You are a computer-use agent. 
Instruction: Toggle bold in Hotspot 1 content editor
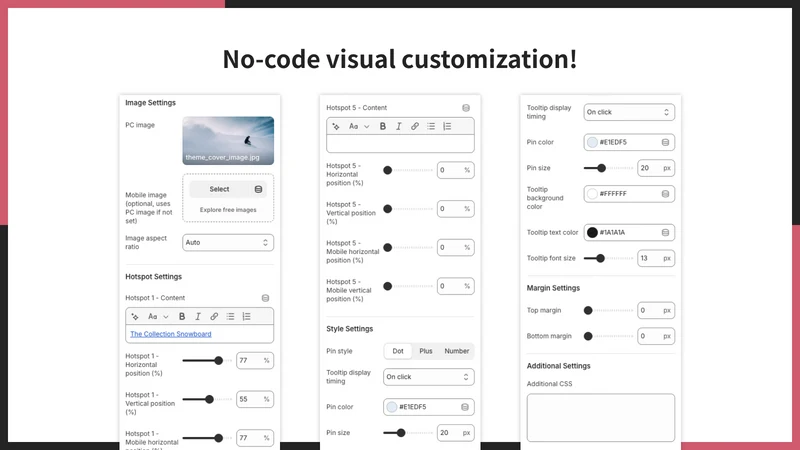click(182, 317)
